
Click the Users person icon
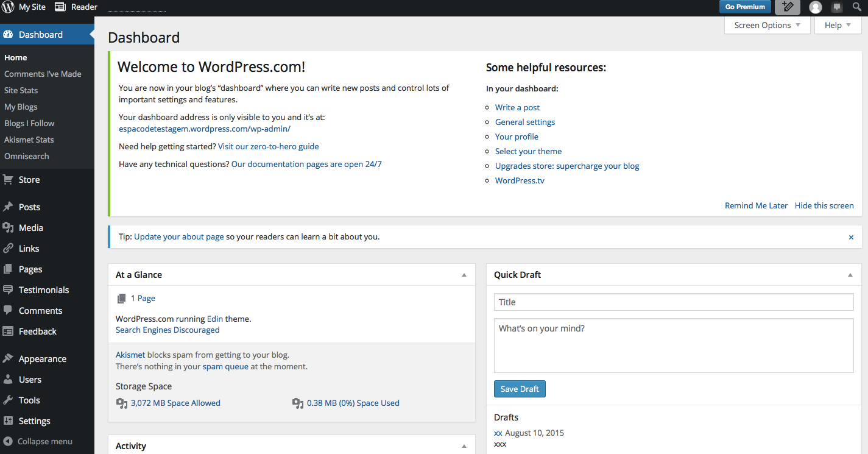(x=8, y=380)
